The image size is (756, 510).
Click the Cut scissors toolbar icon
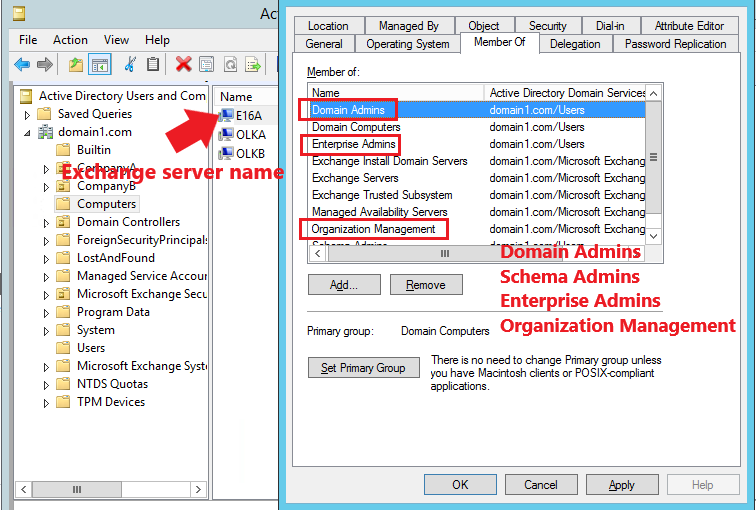[x=130, y=64]
